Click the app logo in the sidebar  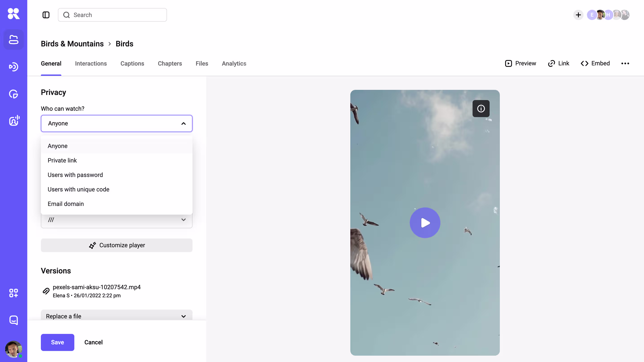pos(13,13)
